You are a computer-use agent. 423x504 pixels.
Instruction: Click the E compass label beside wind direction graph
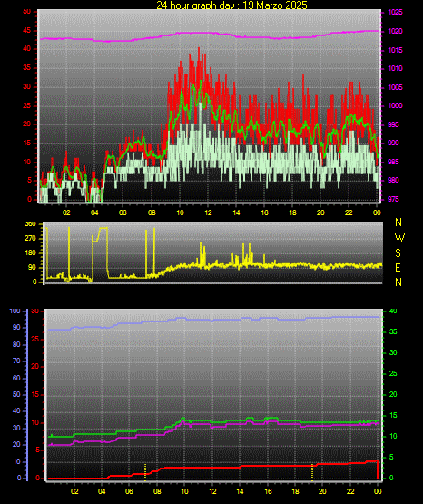[398, 267]
